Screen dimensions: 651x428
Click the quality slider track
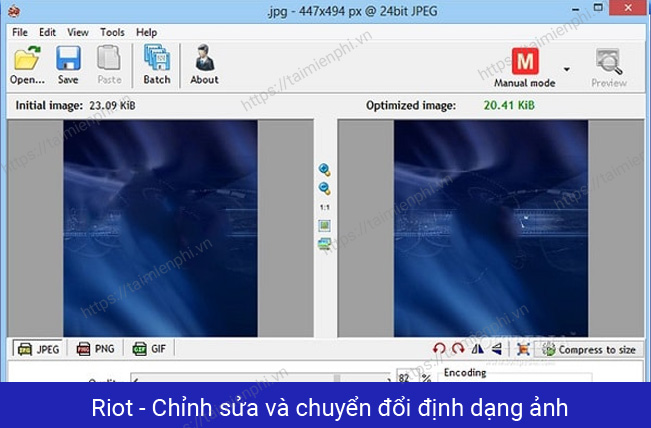(261, 378)
